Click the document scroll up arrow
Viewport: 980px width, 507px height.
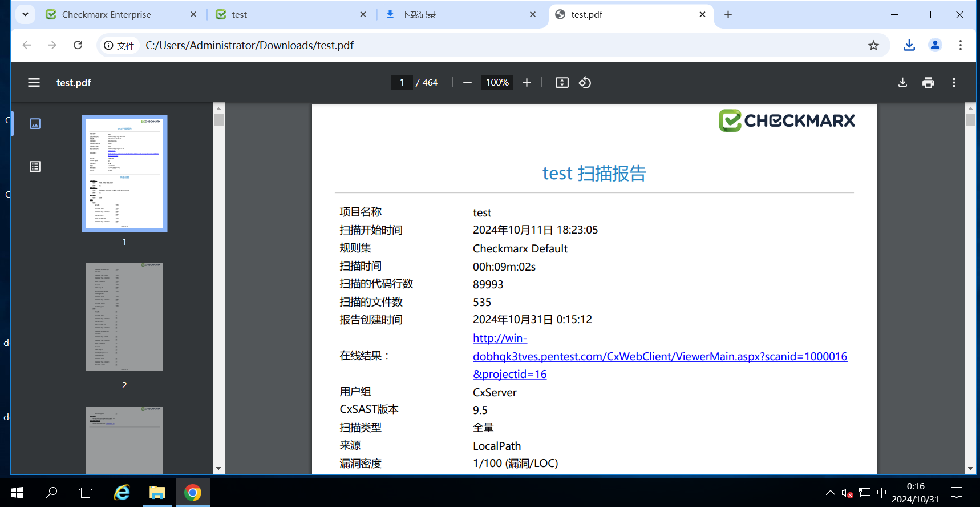pyautogui.click(x=970, y=108)
